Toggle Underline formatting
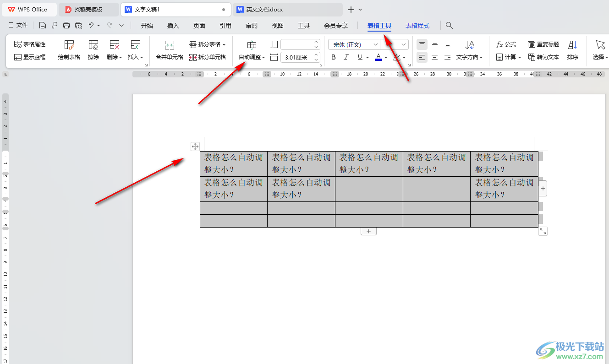 tap(360, 57)
